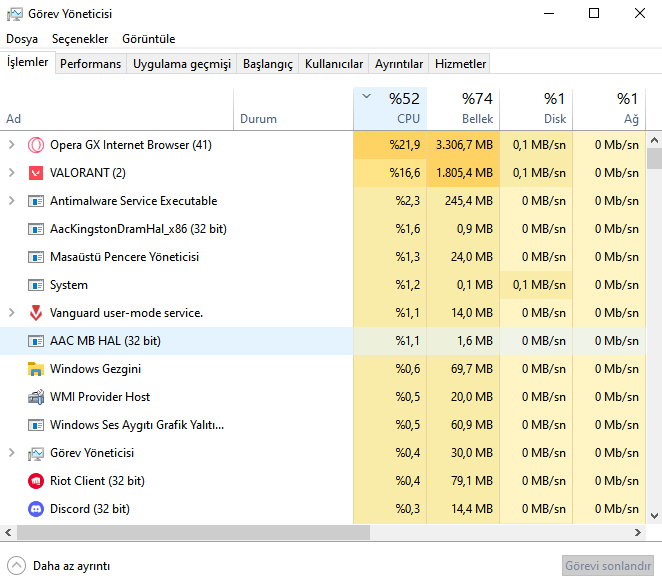Sort by the Disk column header
The image size is (662, 586).
[536, 109]
